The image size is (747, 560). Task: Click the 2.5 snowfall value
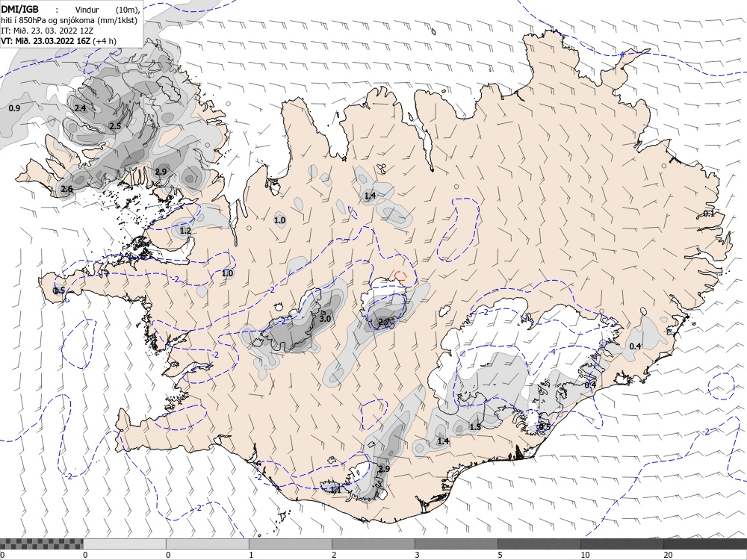click(x=115, y=126)
